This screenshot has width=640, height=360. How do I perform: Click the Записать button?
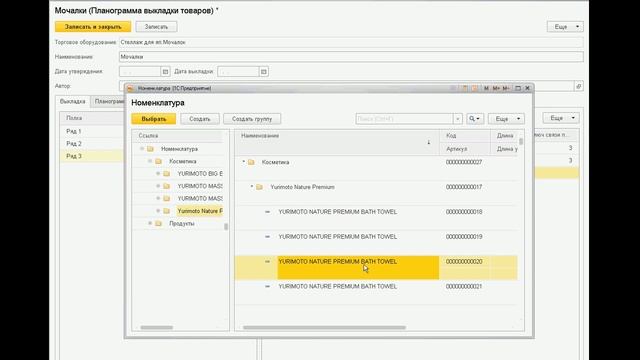(x=156, y=27)
